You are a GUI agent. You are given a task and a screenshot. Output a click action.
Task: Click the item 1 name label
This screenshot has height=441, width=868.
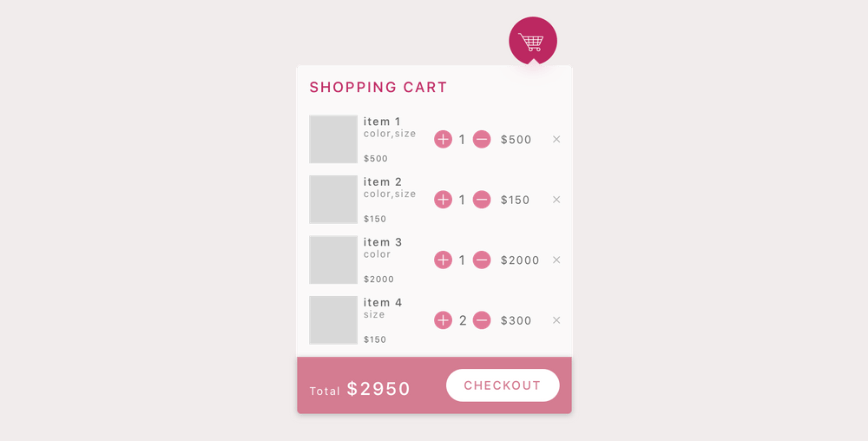click(382, 122)
